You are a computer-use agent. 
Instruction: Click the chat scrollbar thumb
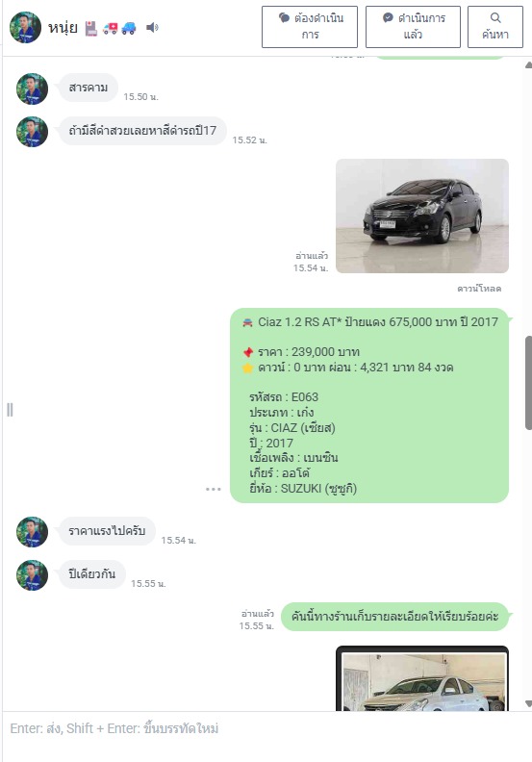[x=528, y=383]
